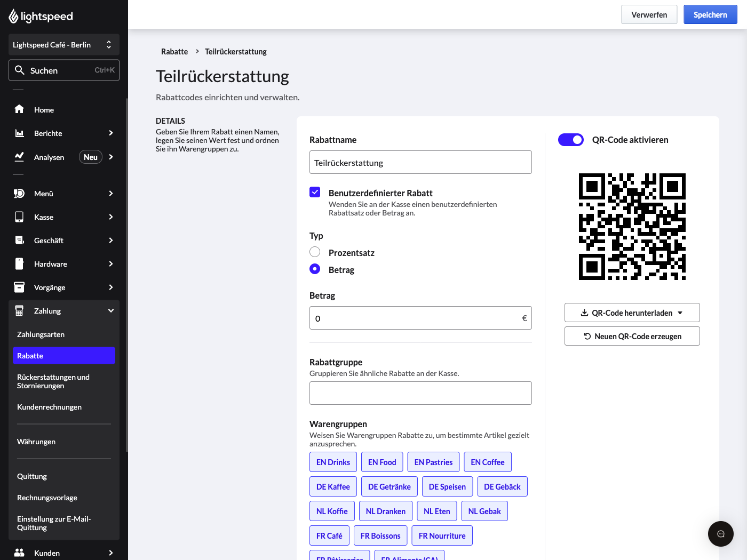Open Einstellung zur E-Mail-Quittung
747x560 pixels.
click(x=64, y=523)
